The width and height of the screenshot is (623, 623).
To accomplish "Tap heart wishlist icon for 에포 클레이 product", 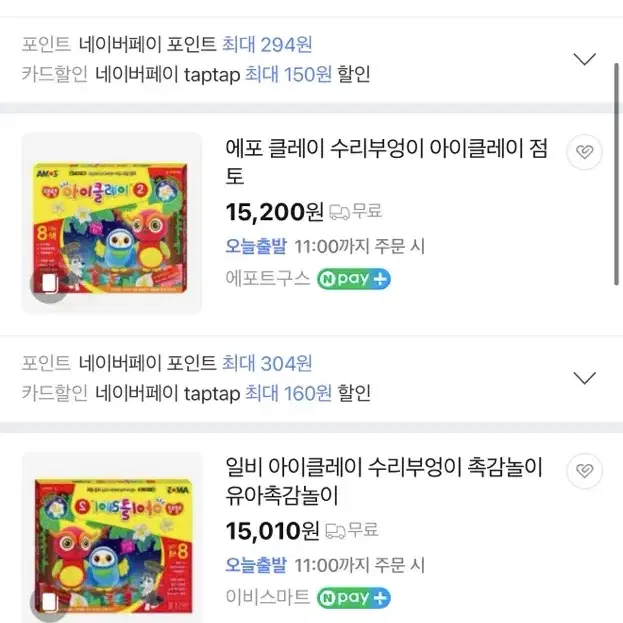I will click(584, 152).
